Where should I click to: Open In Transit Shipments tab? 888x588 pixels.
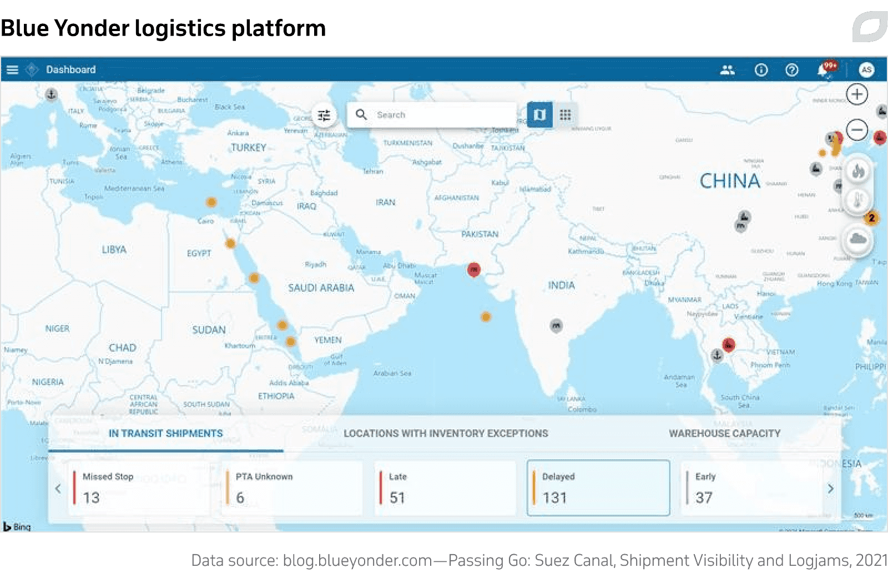pyautogui.click(x=165, y=433)
